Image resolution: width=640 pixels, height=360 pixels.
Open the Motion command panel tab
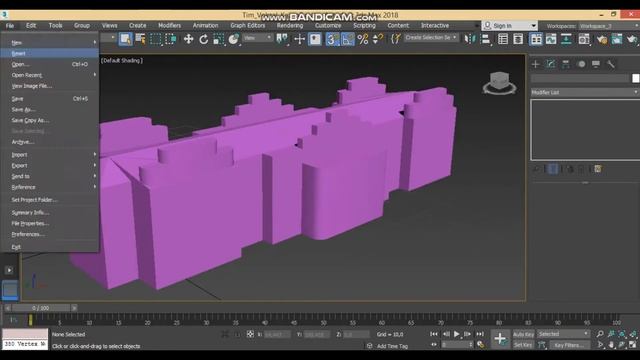581,64
